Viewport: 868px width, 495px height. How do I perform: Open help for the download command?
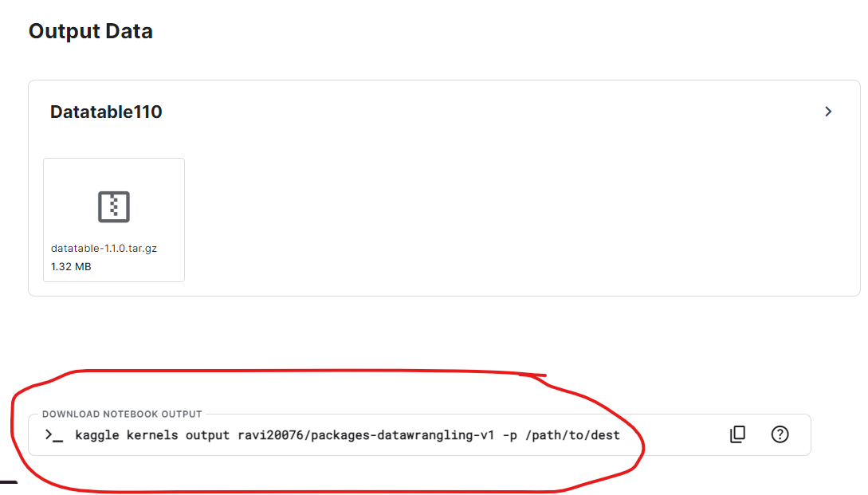780,434
